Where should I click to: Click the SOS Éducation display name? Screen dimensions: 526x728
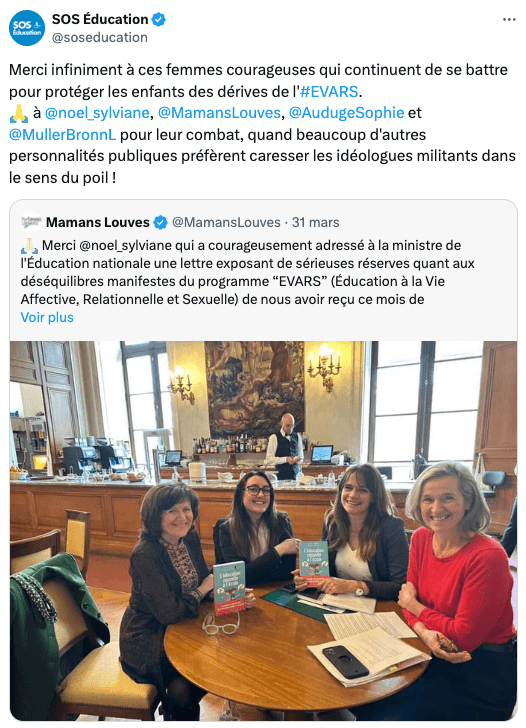pyautogui.click(x=100, y=20)
